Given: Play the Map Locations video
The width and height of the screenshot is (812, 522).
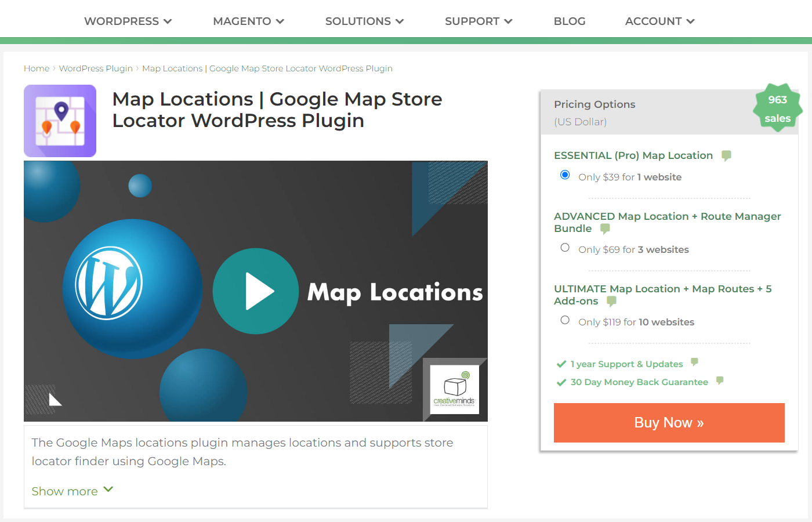Looking at the screenshot, I should tap(256, 291).
